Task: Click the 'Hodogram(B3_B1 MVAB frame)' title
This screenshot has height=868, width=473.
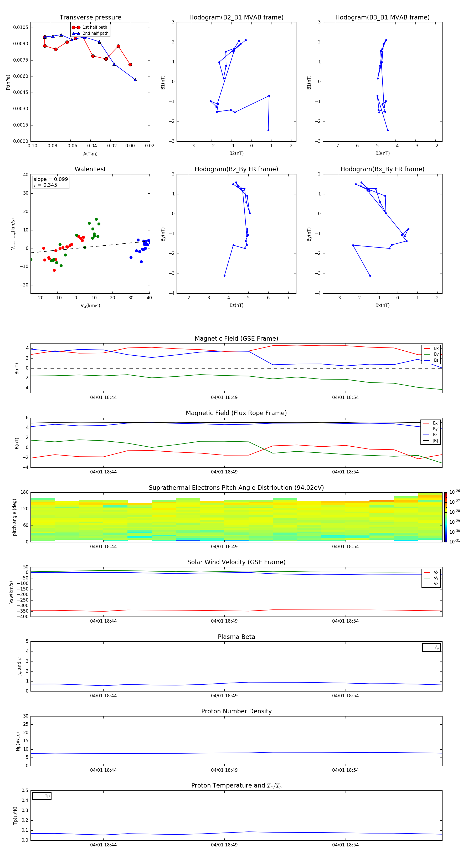Action: 382,17
